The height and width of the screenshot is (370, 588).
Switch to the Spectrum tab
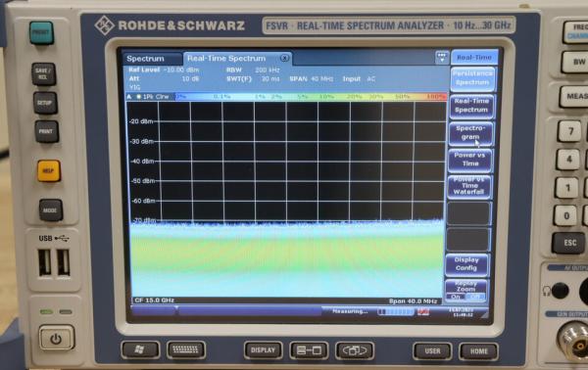(x=153, y=59)
